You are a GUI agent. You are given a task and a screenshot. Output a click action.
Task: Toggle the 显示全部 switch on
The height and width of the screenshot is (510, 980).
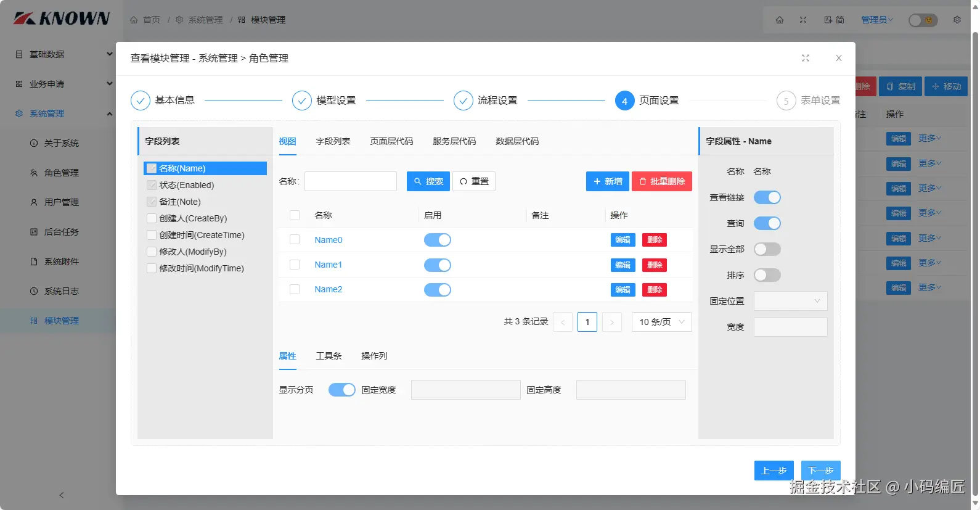[767, 249]
